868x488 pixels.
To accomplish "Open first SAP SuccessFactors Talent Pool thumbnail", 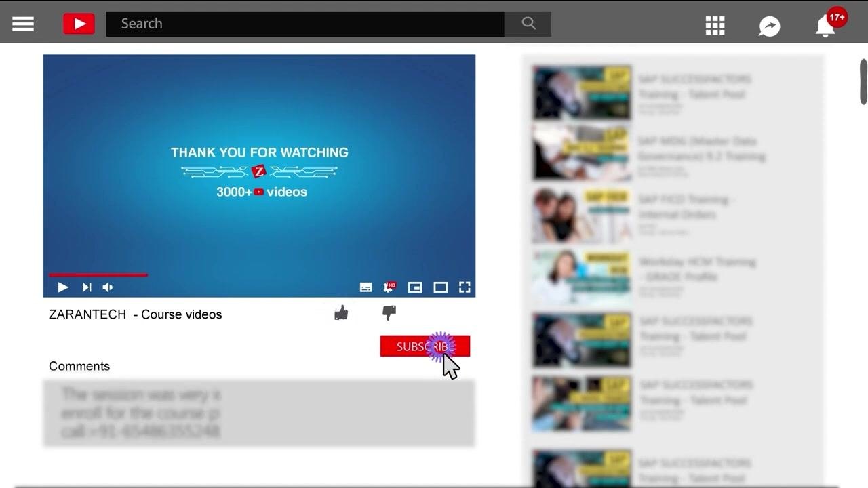I will pos(582,93).
